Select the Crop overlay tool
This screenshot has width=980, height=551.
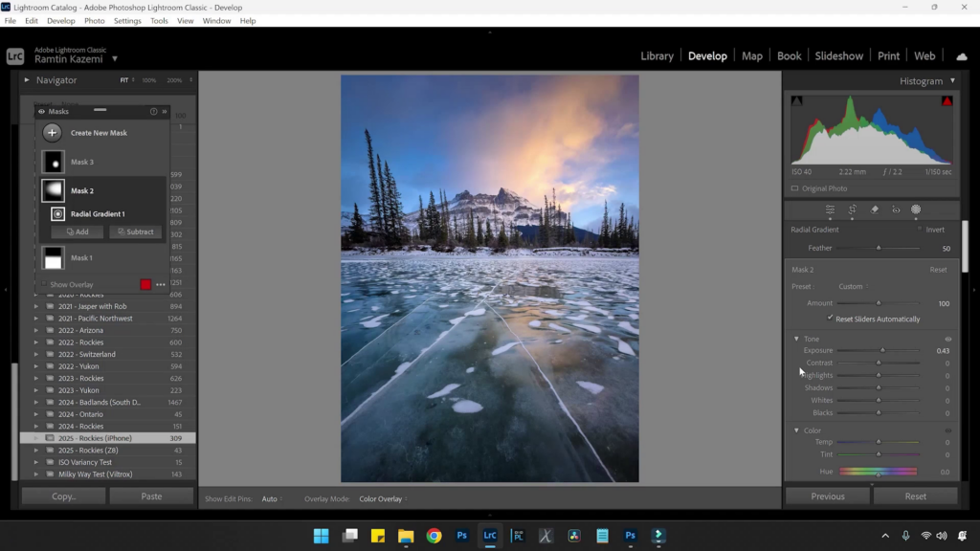(x=852, y=209)
